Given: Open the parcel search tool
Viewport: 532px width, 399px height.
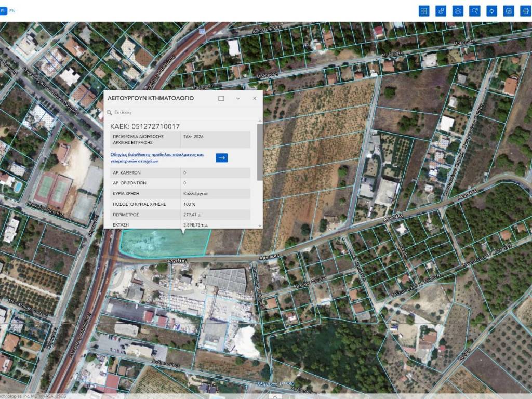Looking at the screenshot, I should [x=474, y=11].
